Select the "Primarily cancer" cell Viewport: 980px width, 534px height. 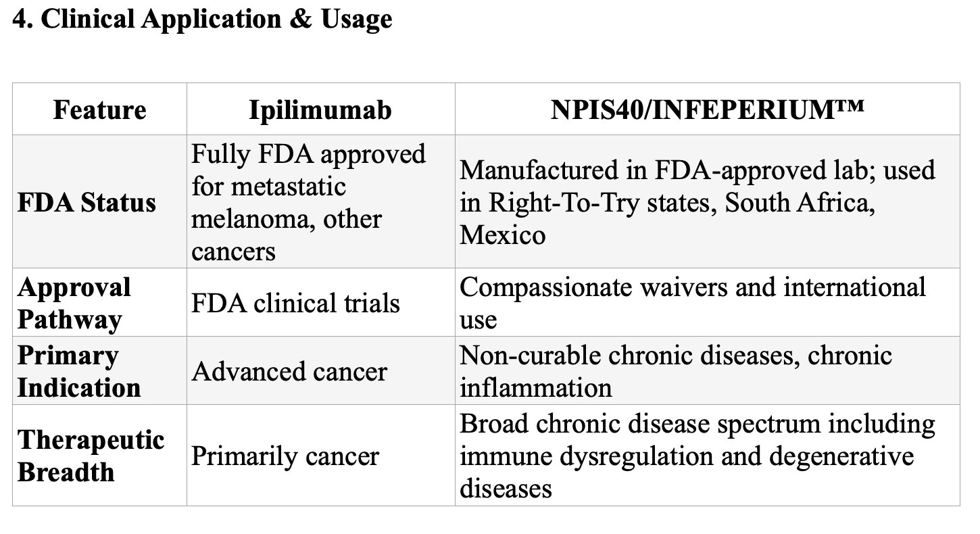click(285, 456)
